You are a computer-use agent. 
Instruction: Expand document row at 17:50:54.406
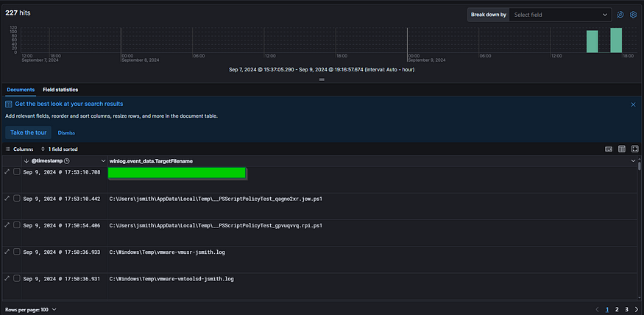tap(7, 224)
